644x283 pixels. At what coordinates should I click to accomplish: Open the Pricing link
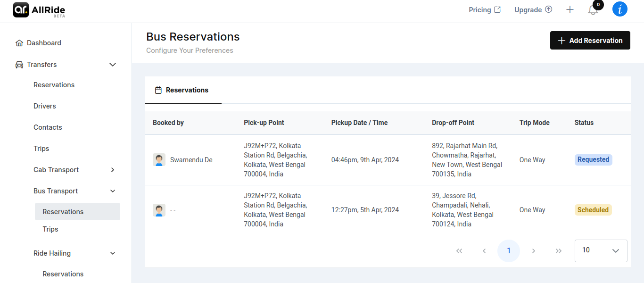click(x=484, y=10)
